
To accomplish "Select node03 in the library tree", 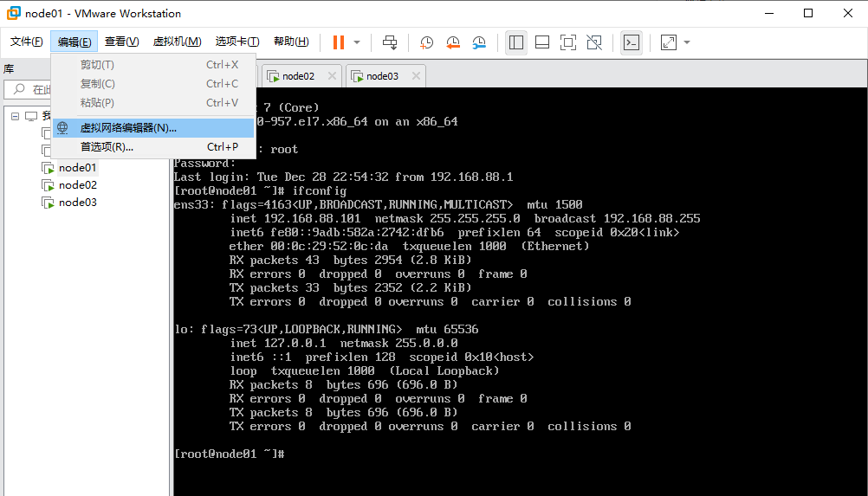I will pos(77,203).
